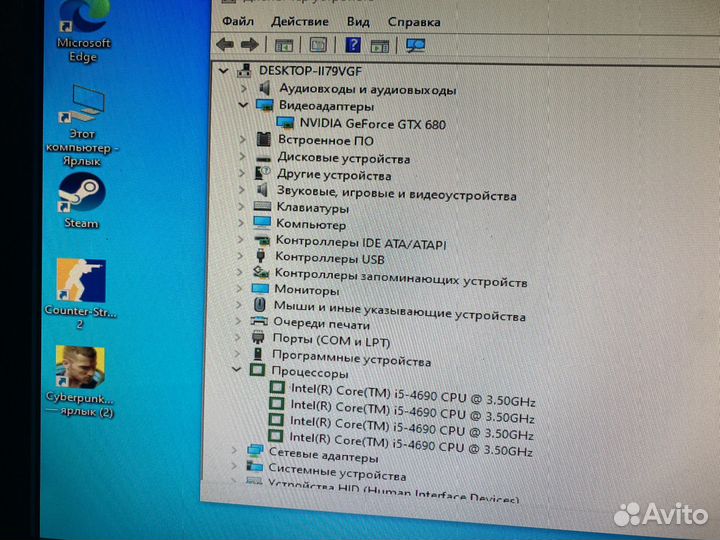Image resolution: width=720 pixels, height=540 pixels.
Task: Open the Файл menu
Action: [238, 21]
